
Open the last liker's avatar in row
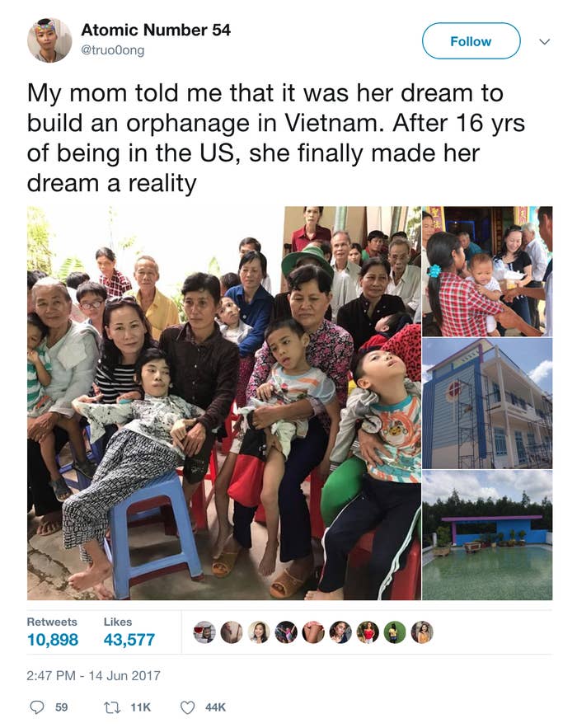[x=422, y=632]
